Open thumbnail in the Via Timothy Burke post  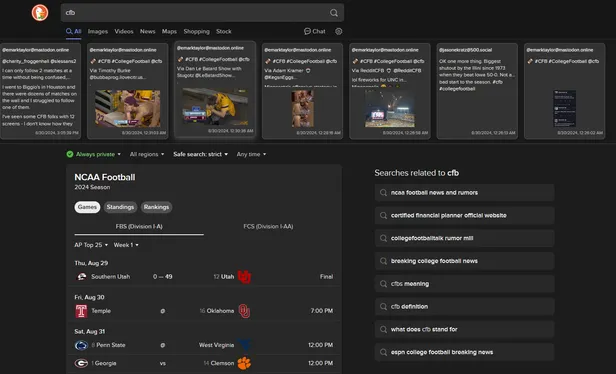(x=128, y=108)
